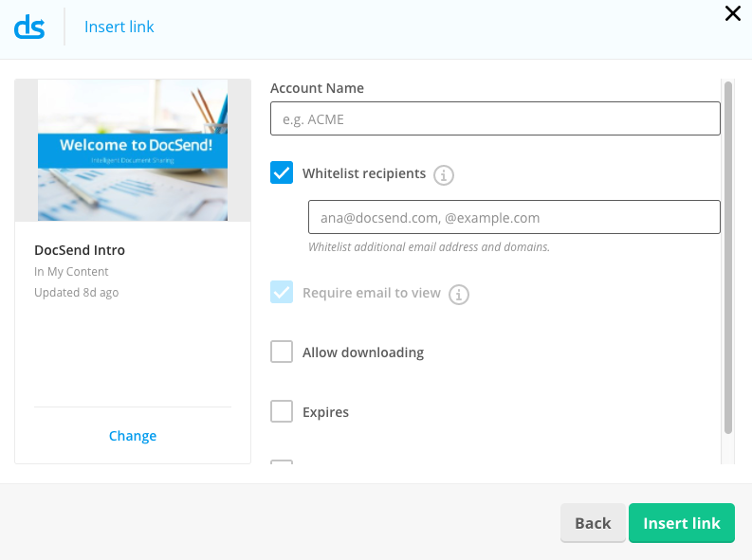Image resolution: width=752 pixels, height=560 pixels.
Task: Click the In My Content text
Action: [71, 272]
